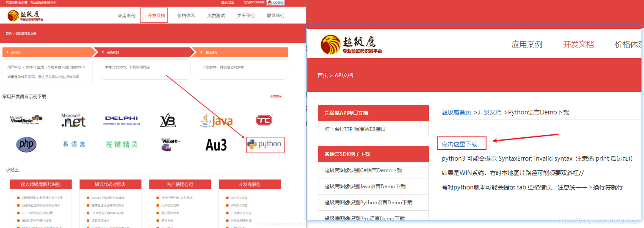Open 联系我们 in the navigation

[x=276, y=16]
